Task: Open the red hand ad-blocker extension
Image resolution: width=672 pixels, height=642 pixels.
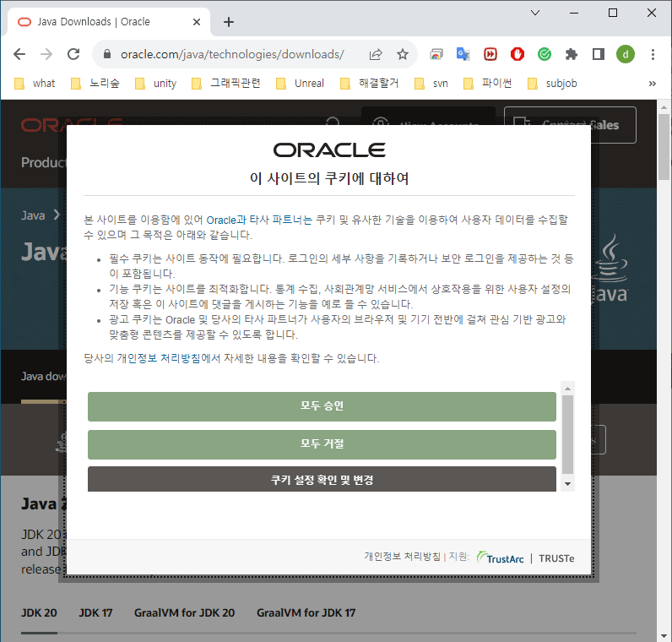Action: click(518, 54)
